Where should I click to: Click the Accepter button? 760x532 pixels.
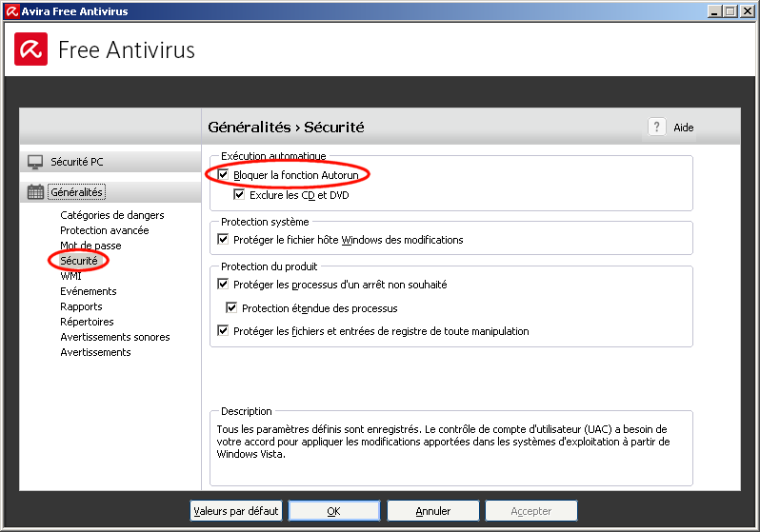point(531,511)
